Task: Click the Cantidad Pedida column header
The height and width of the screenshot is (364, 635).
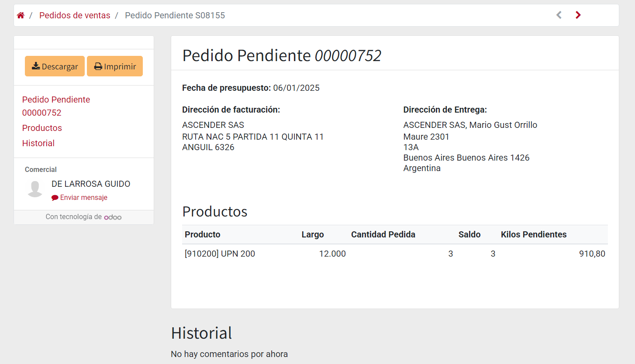Action: pos(383,234)
